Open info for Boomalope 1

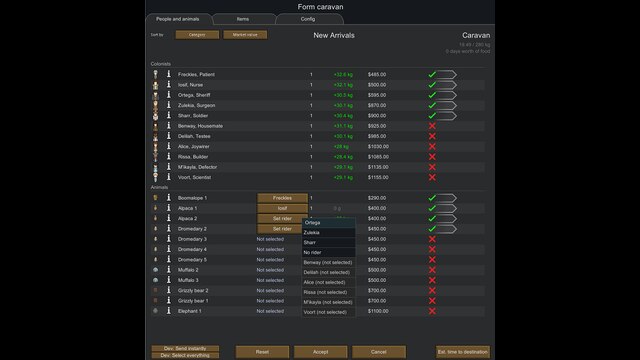pyautogui.click(x=169, y=198)
